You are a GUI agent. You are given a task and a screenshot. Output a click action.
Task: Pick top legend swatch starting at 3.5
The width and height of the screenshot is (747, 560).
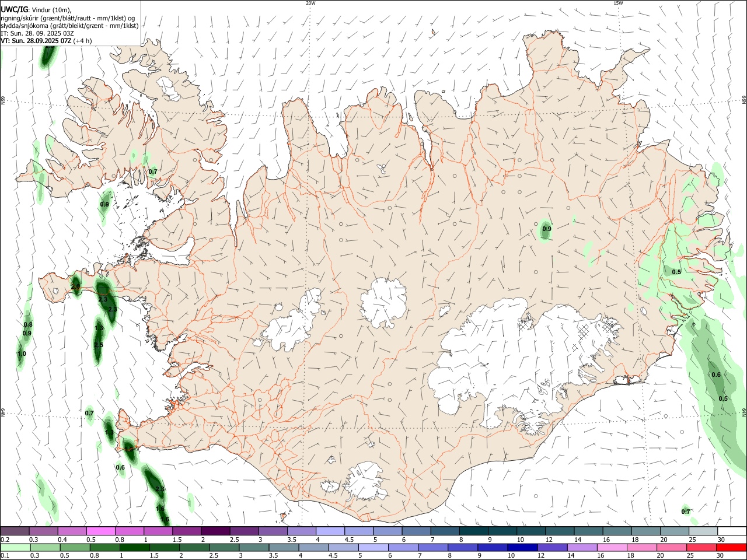tap(301, 531)
